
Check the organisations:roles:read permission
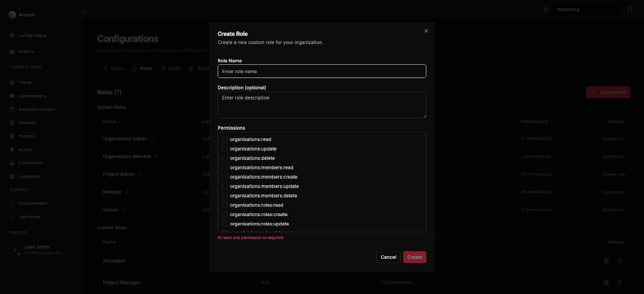tap(225, 205)
